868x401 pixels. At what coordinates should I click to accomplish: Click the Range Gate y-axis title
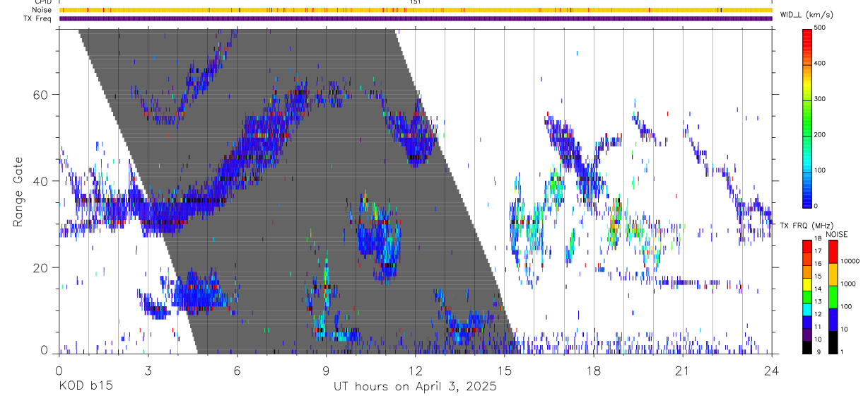(18, 192)
